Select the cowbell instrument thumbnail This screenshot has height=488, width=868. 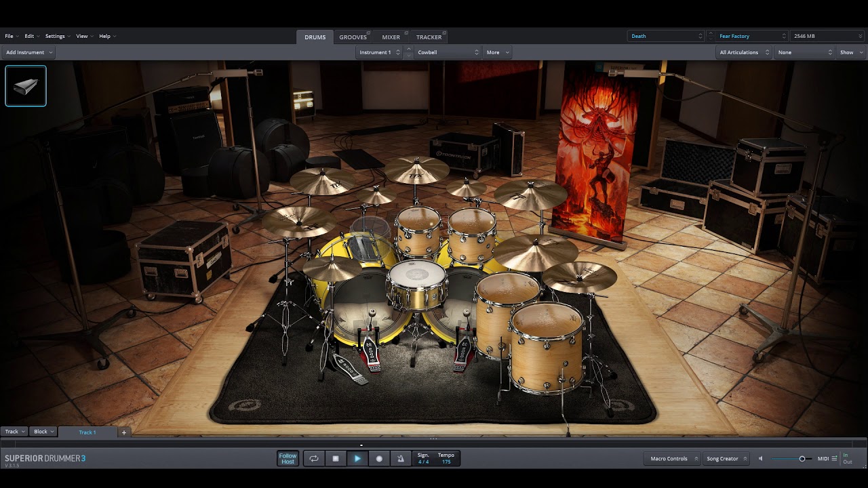tap(26, 86)
